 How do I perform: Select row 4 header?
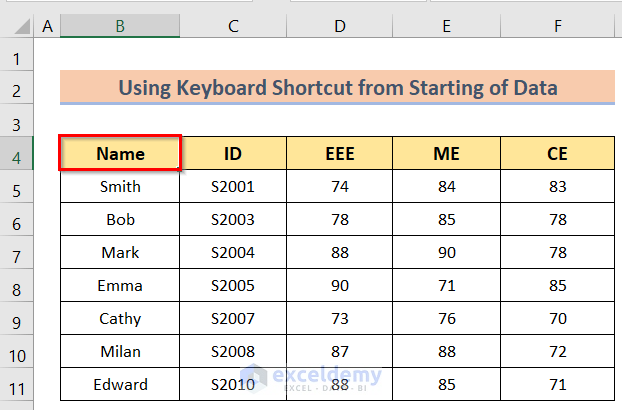click(x=17, y=154)
